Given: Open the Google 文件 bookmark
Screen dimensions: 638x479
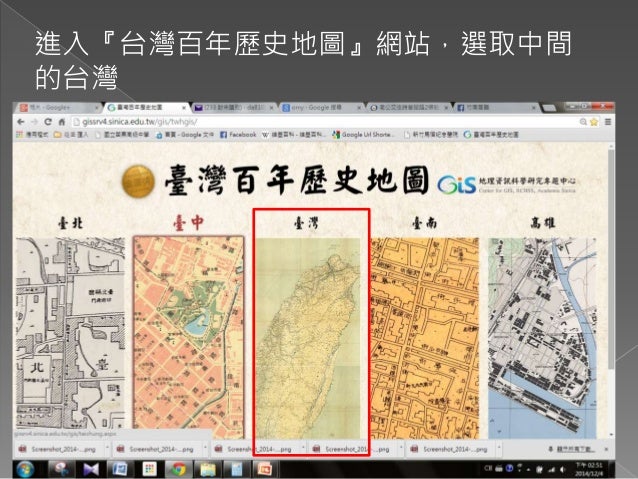Looking at the screenshot, I should pyautogui.click(x=185, y=134).
